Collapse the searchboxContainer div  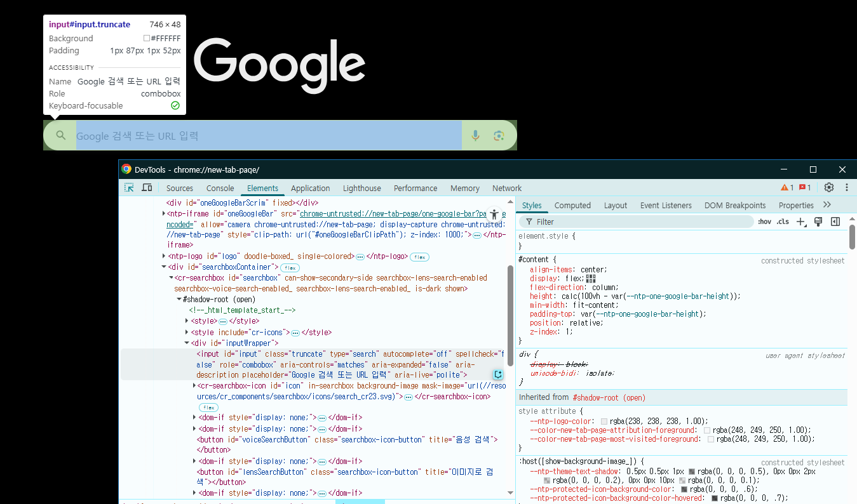[x=164, y=267]
